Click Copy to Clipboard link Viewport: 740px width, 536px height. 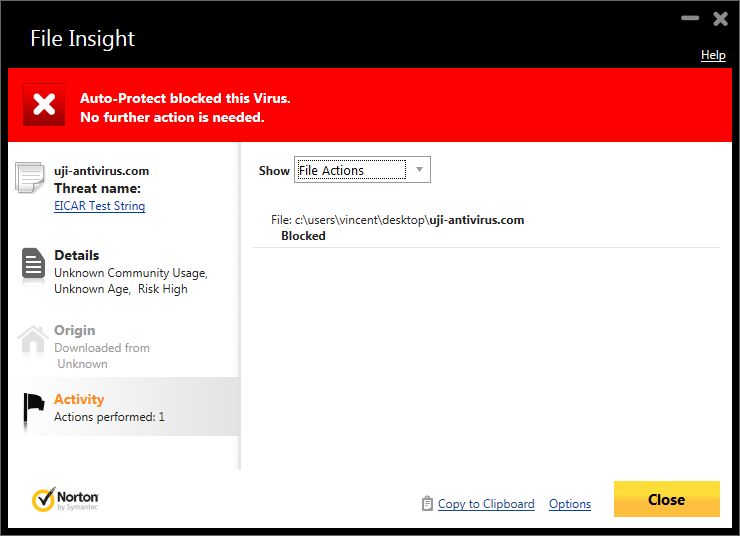coord(486,504)
